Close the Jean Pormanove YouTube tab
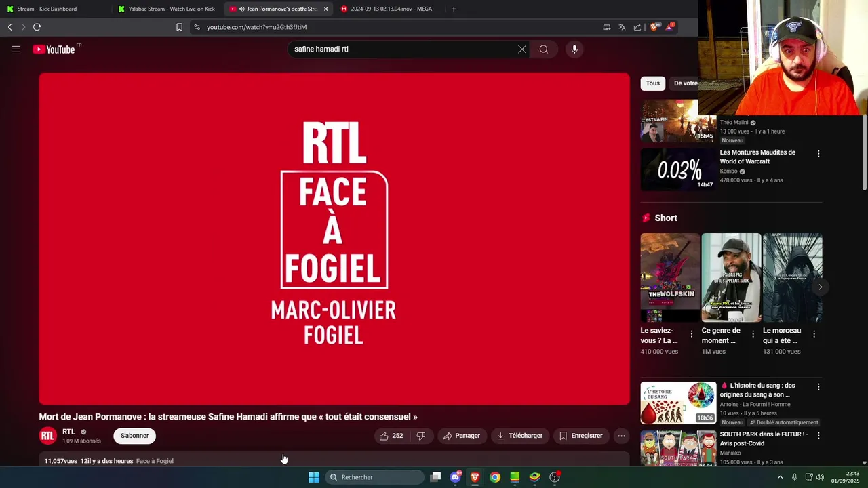 [326, 9]
